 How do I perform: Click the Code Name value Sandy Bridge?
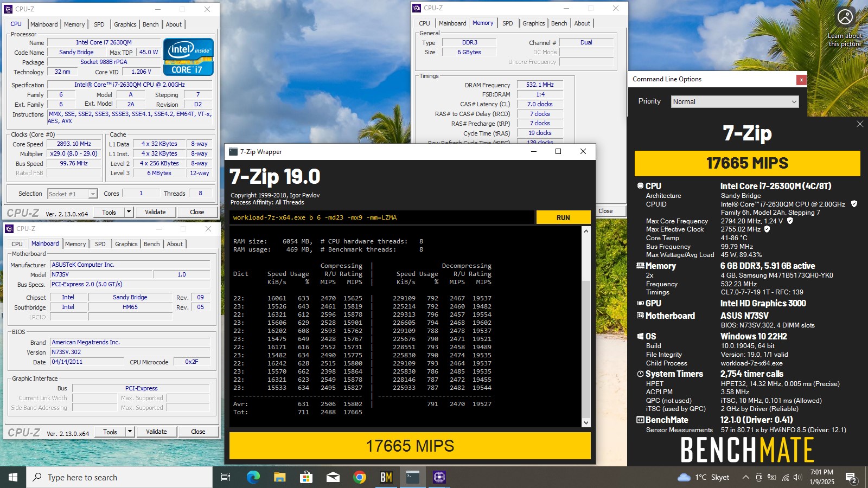click(x=76, y=52)
